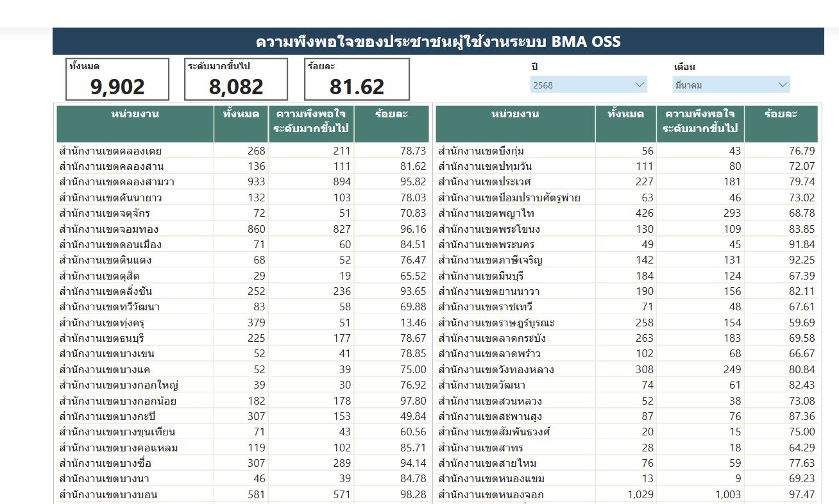Select row สำนักงานเขตบางกอกใหญ่
The height and width of the screenshot is (504, 839).
242,385
